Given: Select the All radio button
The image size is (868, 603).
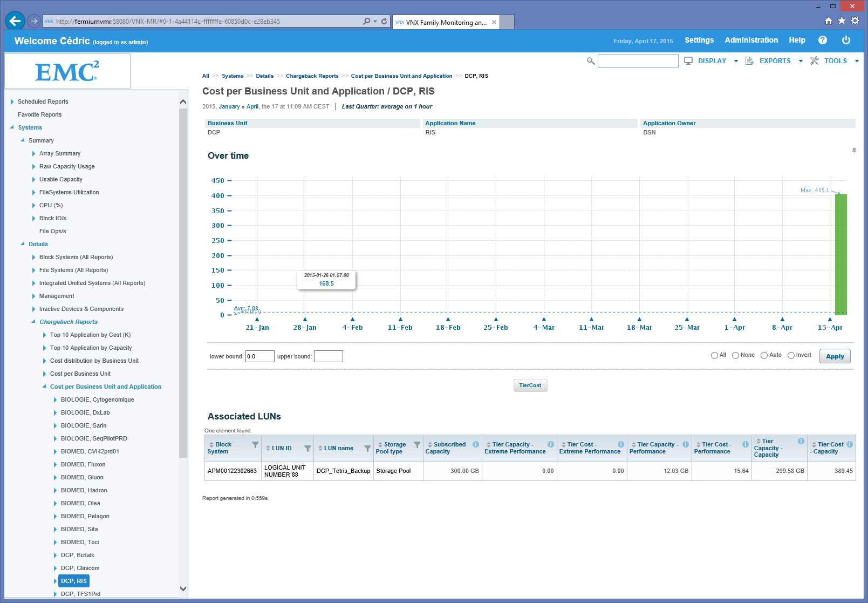Looking at the screenshot, I should click(714, 355).
